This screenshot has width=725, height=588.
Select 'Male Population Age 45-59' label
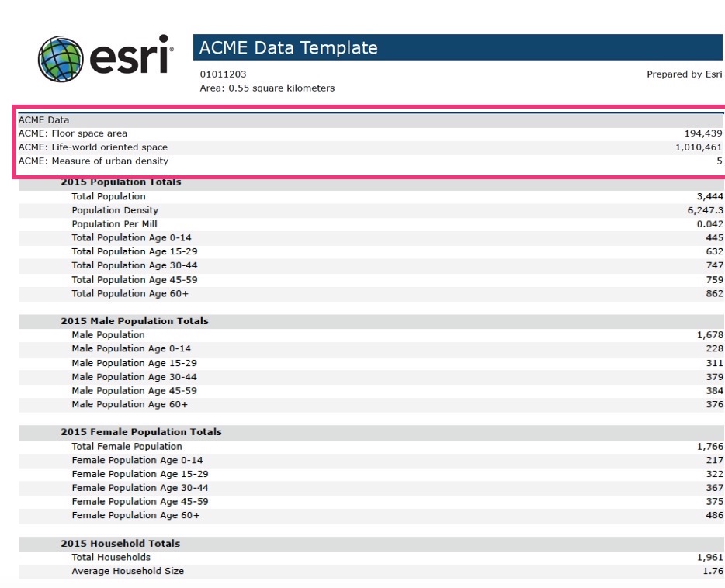(134, 391)
